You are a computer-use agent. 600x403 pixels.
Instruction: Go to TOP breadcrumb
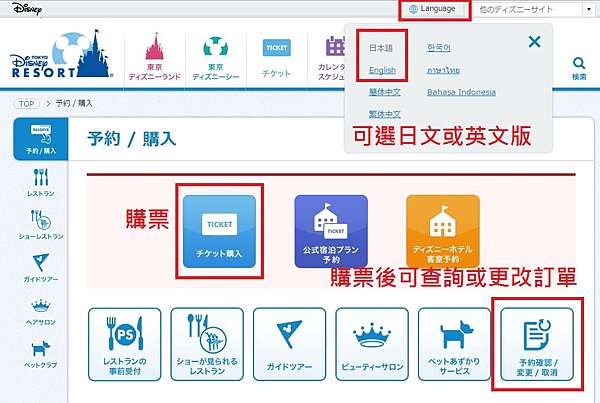coord(26,104)
